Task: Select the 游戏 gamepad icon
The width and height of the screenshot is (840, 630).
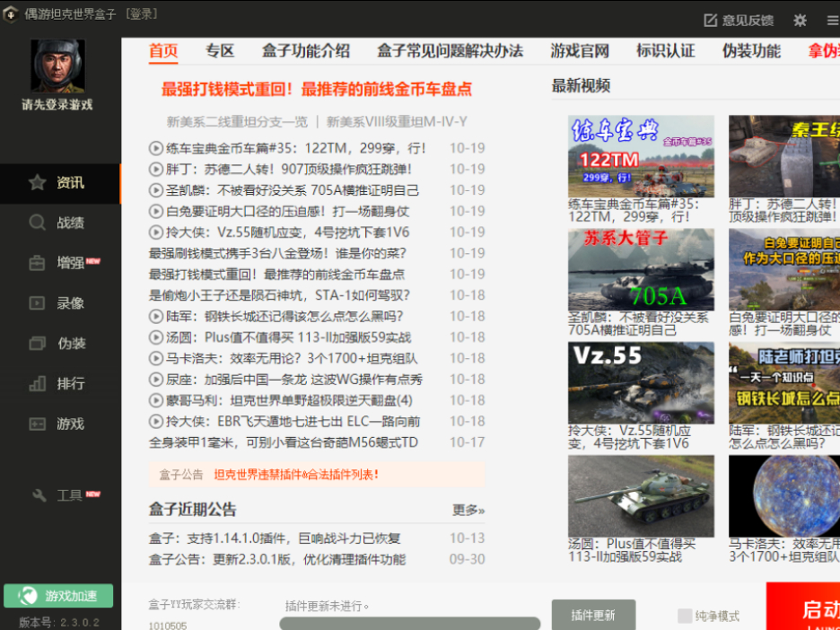Action: [37, 424]
